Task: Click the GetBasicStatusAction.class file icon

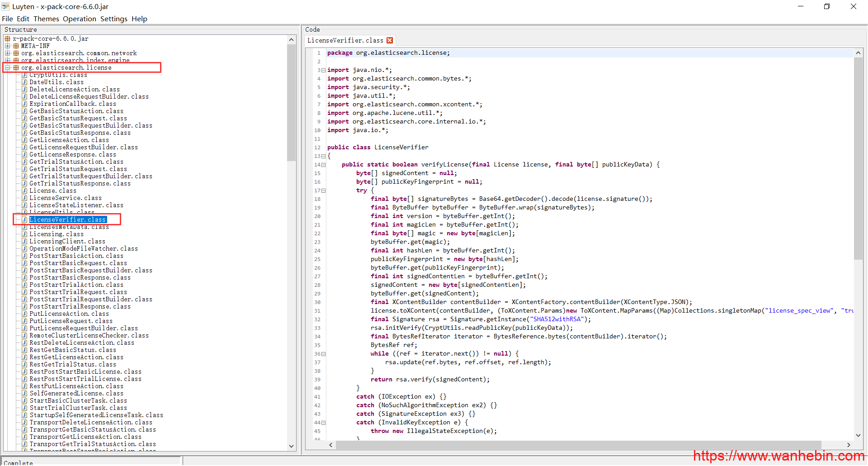Action: (x=24, y=111)
